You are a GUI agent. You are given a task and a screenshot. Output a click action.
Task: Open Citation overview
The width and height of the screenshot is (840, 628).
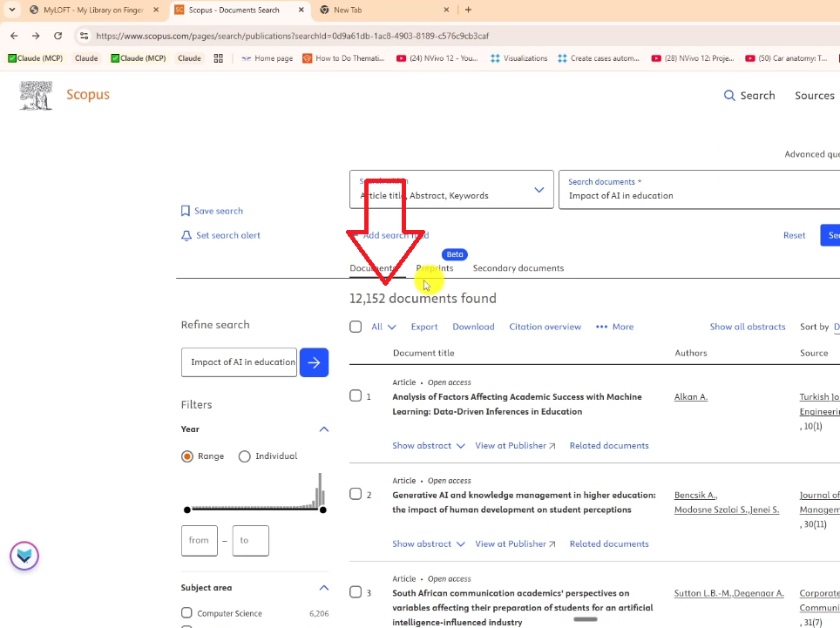point(545,327)
